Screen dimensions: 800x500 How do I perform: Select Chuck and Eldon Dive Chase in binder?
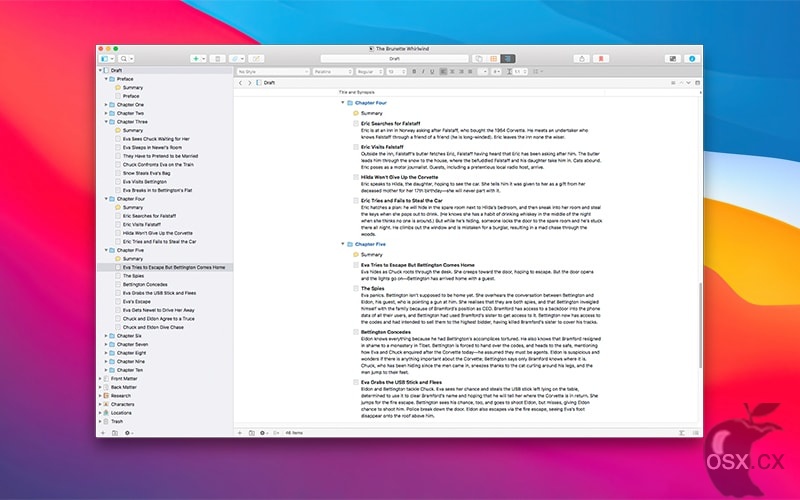point(153,327)
